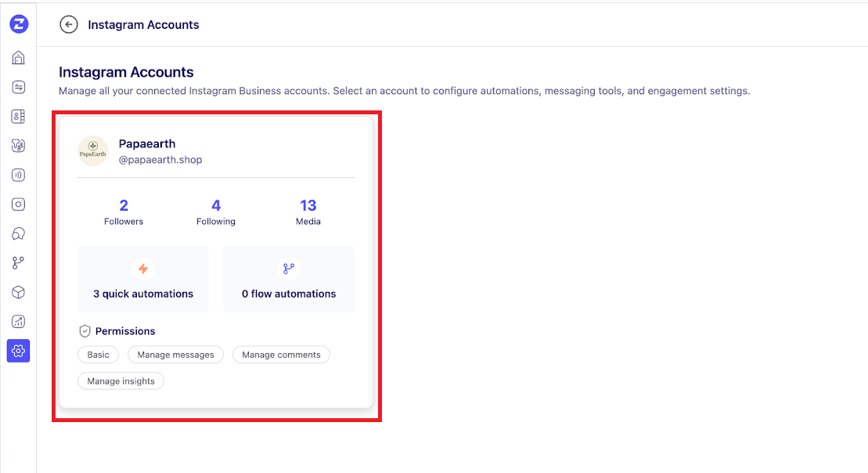Open the broadcast waves sidebar icon
The height and width of the screenshot is (473, 868).
[x=19, y=175]
